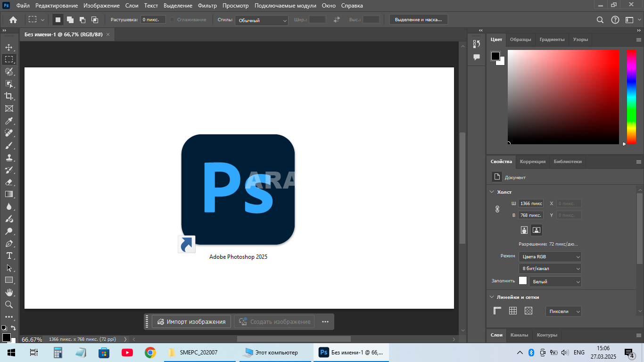Select the Brush tool
This screenshot has height=362, width=644.
coord(9,146)
